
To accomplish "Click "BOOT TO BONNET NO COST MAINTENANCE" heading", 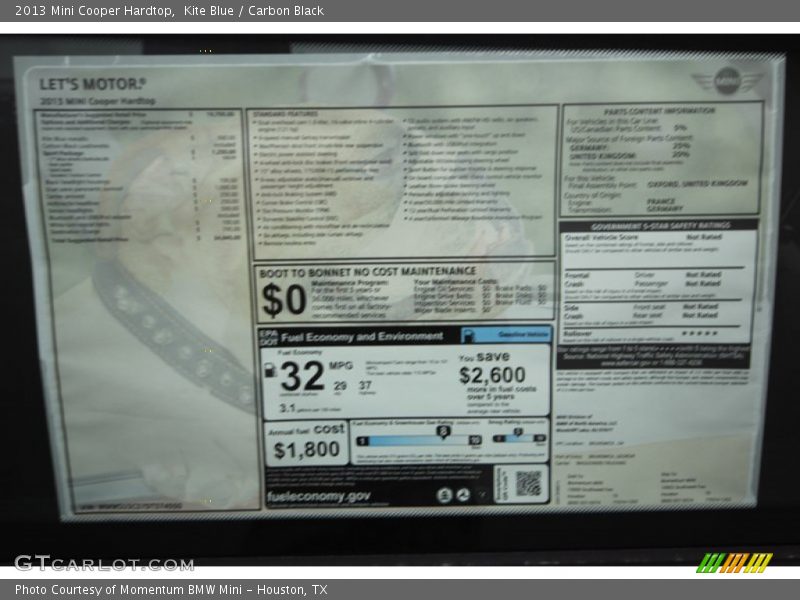I will (x=367, y=272).
